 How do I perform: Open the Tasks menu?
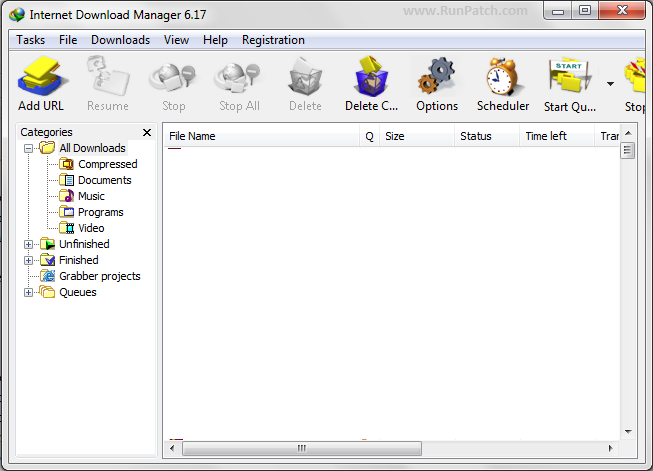coord(30,40)
